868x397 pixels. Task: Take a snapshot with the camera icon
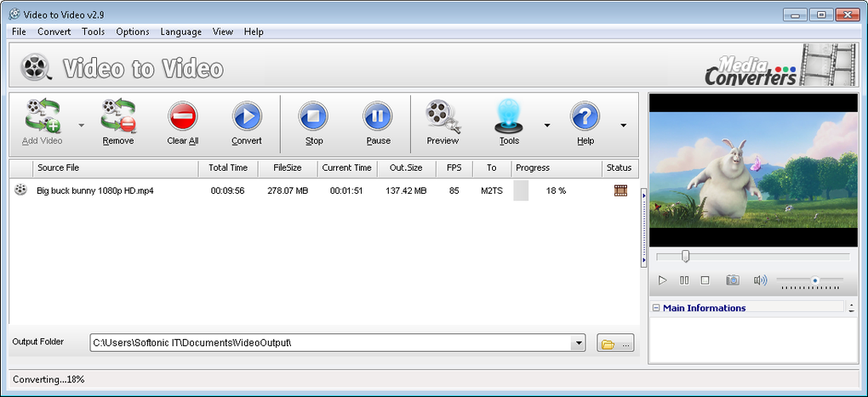[732, 280]
